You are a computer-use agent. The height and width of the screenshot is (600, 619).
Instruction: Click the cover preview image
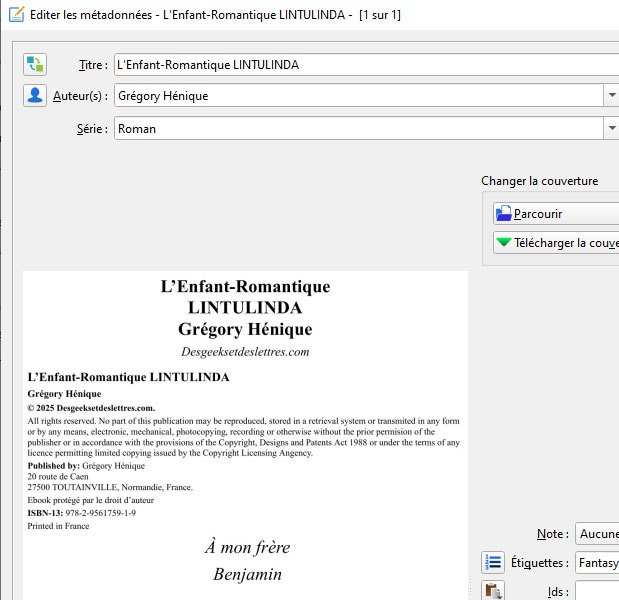(x=245, y=435)
